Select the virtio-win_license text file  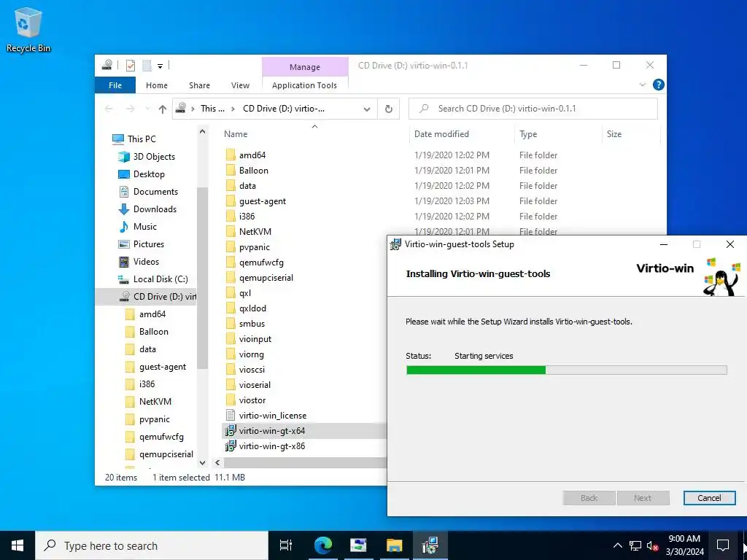(x=273, y=416)
